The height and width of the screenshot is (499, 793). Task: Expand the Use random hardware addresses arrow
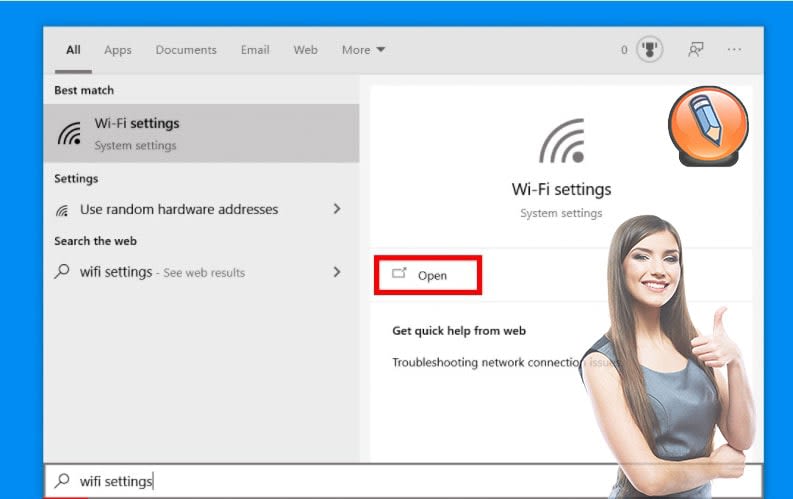(x=337, y=209)
